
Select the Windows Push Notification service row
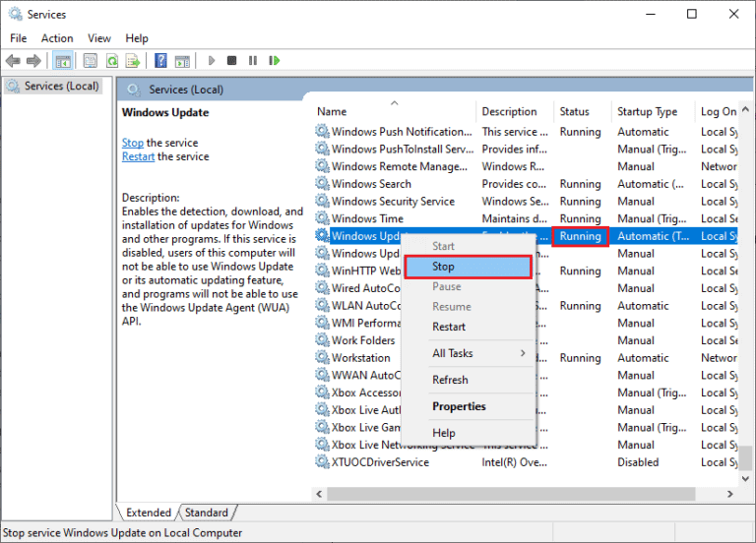527,132
